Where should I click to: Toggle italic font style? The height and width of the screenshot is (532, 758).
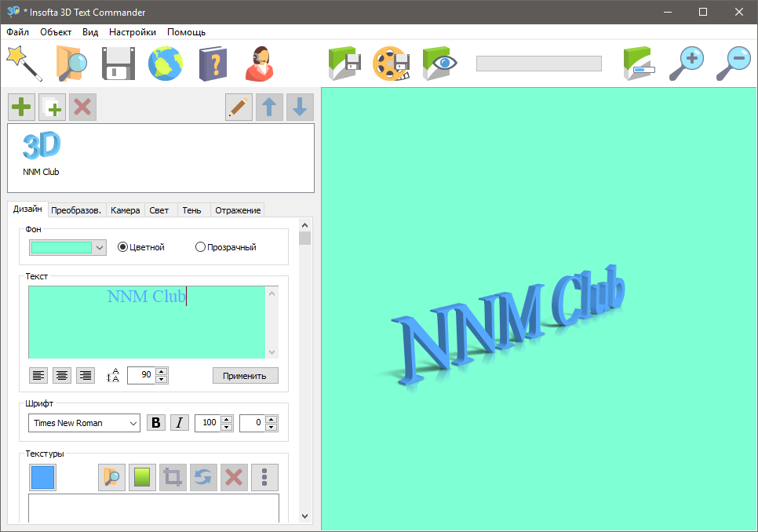(180, 423)
